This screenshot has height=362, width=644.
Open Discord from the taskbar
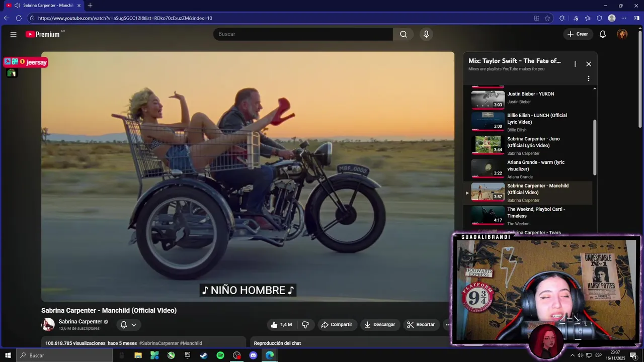coord(253,355)
